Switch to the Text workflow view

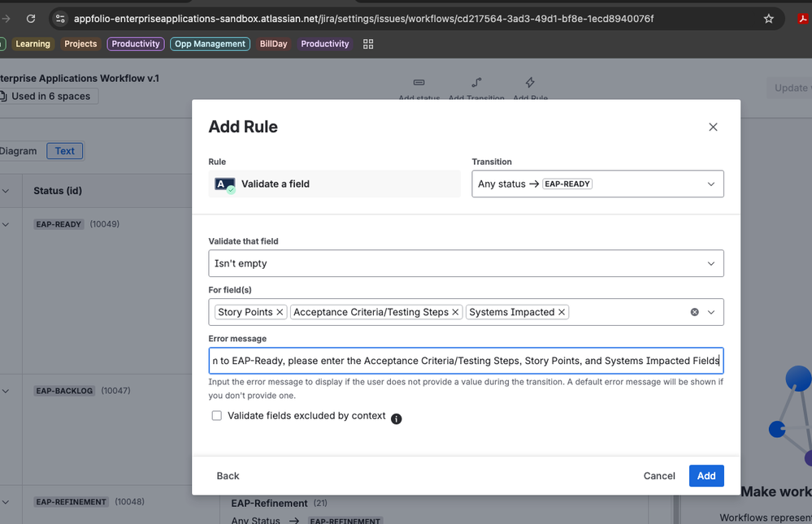(64, 150)
